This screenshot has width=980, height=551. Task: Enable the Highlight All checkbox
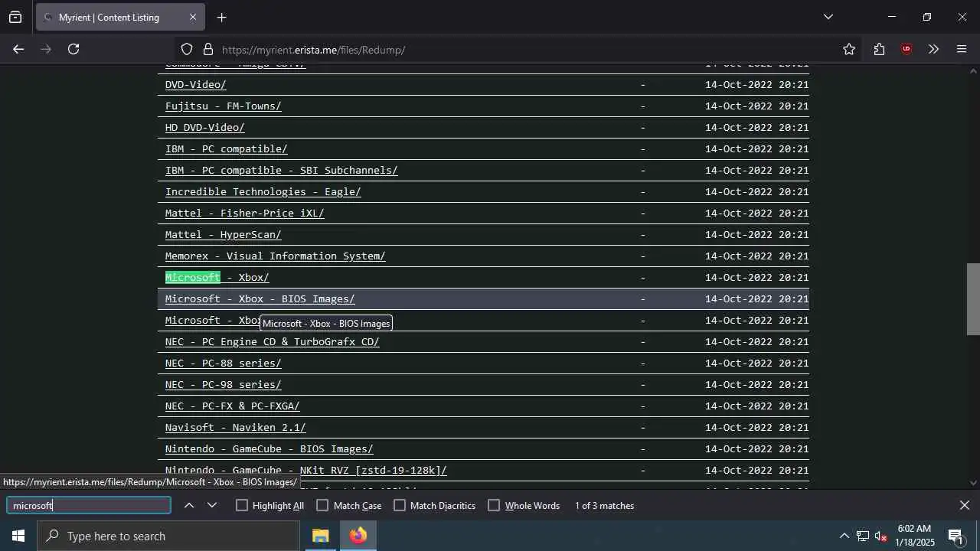pyautogui.click(x=242, y=505)
